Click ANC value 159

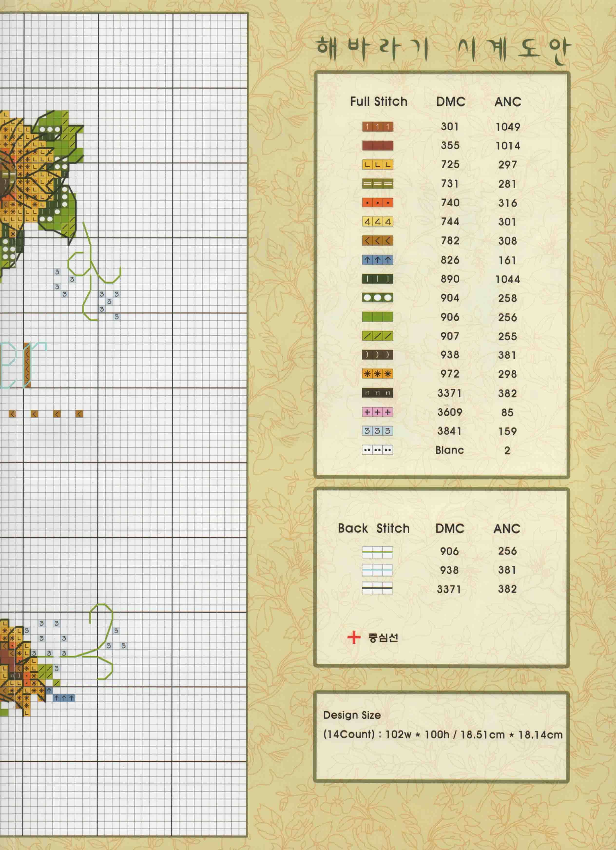(x=507, y=431)
